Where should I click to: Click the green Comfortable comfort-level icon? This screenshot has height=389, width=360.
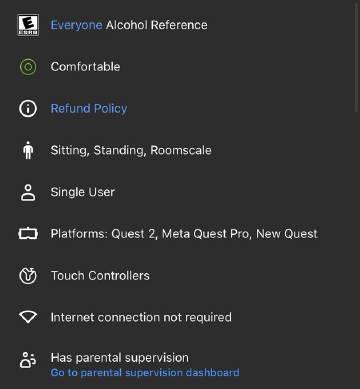point(28,67)
